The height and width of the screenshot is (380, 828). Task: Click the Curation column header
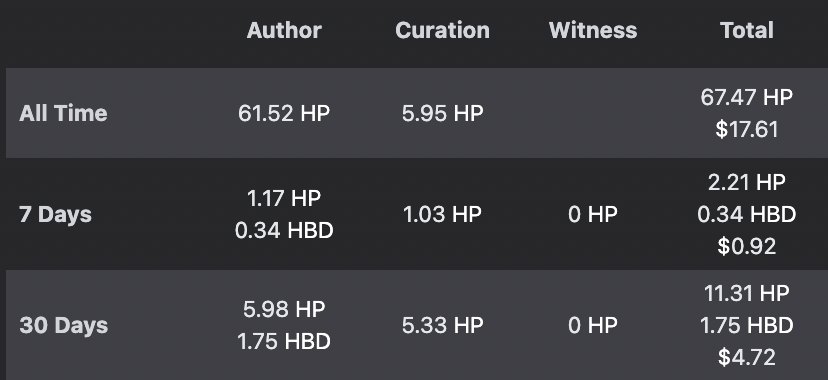[x=443, y=30]
